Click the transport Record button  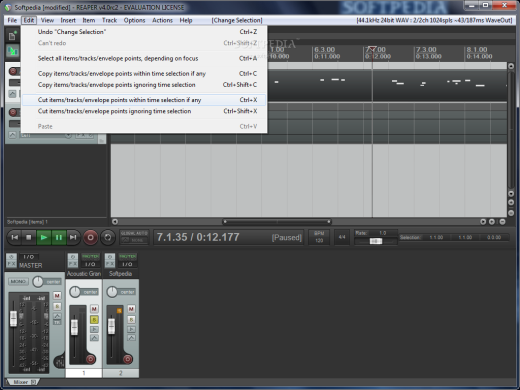click(x=90, y=237)
